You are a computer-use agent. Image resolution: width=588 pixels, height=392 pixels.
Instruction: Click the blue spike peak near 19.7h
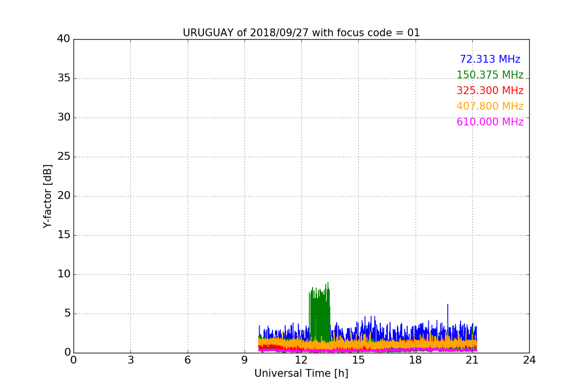(447, 305)
